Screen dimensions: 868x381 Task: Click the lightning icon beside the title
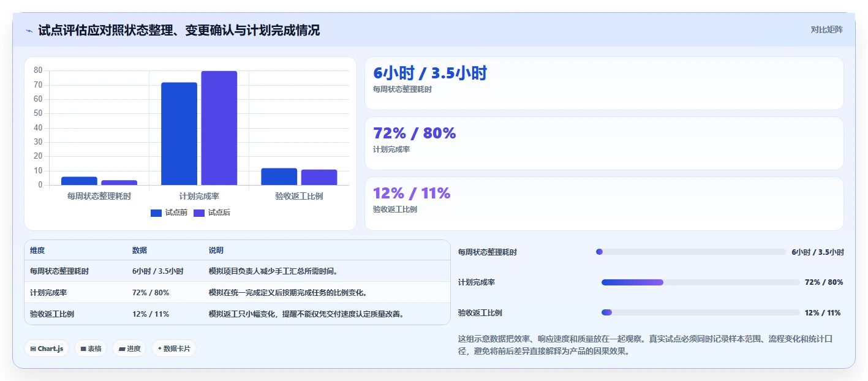(x=29, y=31)
